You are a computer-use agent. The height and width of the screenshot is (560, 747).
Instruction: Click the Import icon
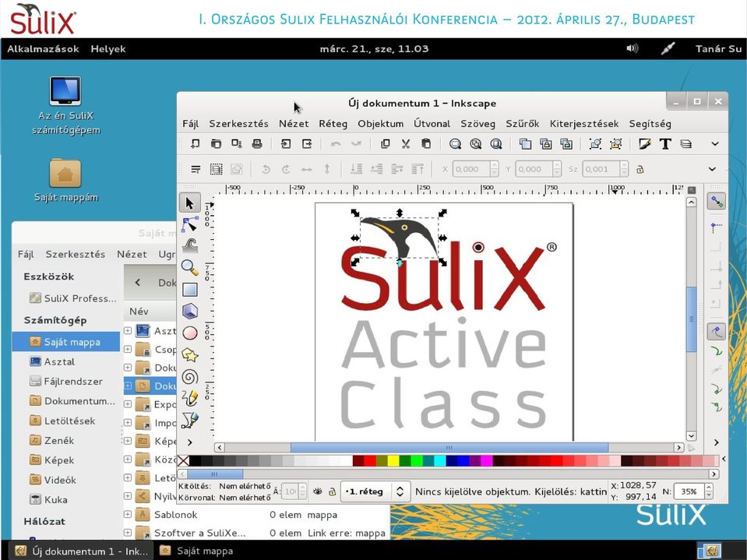(286, 143)
